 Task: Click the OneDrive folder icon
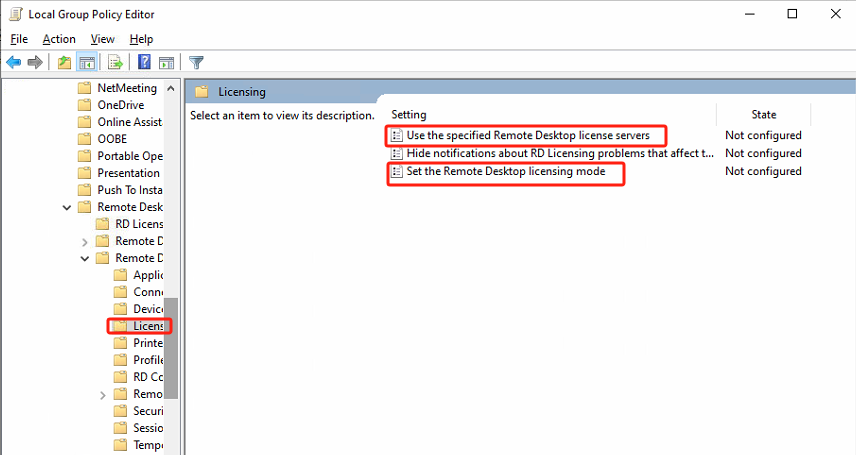point(85,105)
